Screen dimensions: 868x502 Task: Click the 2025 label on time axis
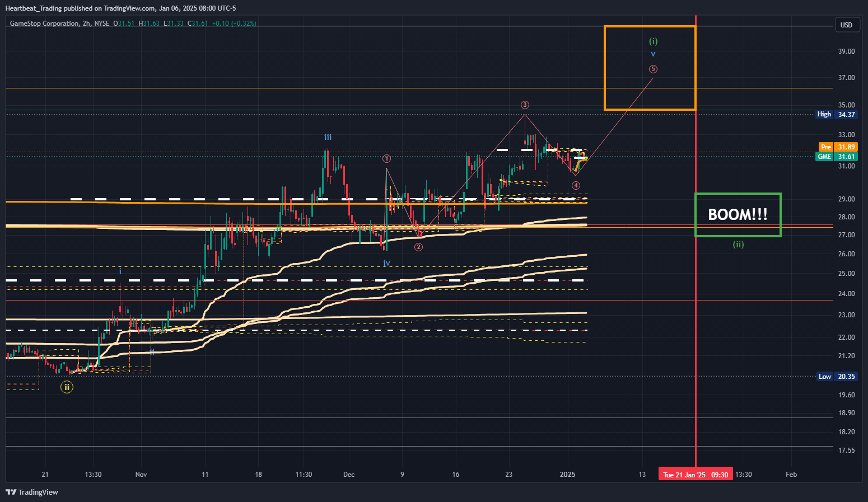click(x=568, y=475)
